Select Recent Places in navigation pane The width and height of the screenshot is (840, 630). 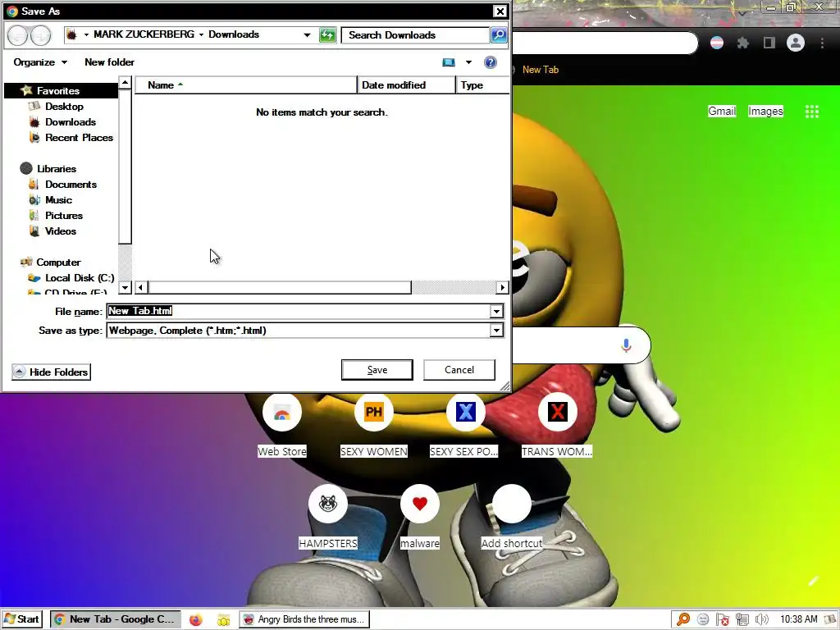[79, 137]
